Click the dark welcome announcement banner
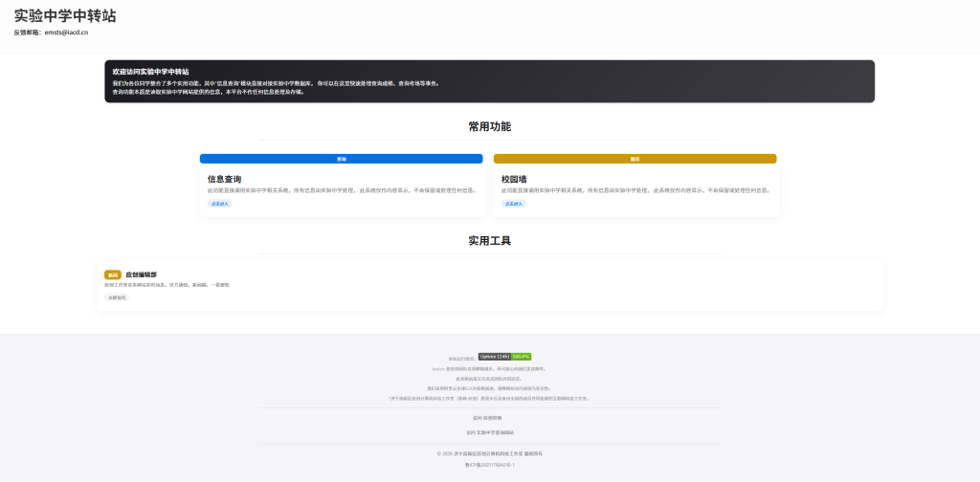 coord(489,81)
